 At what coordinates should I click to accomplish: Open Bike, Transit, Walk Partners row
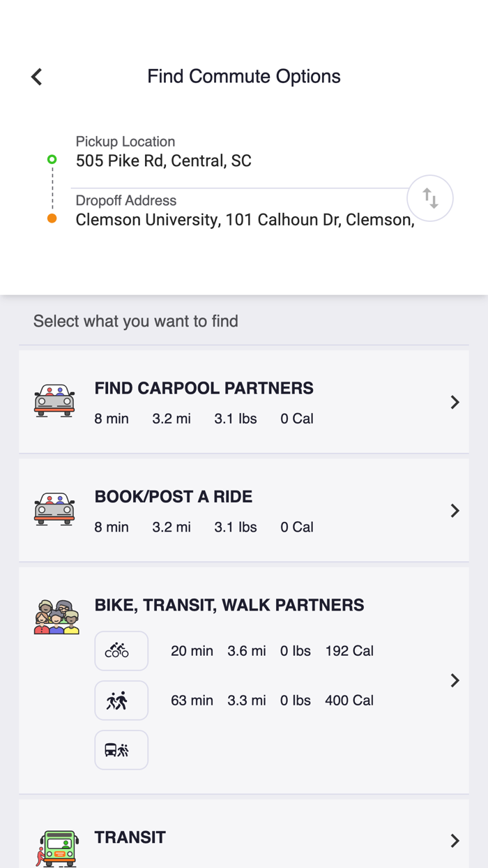coord(230,604)
